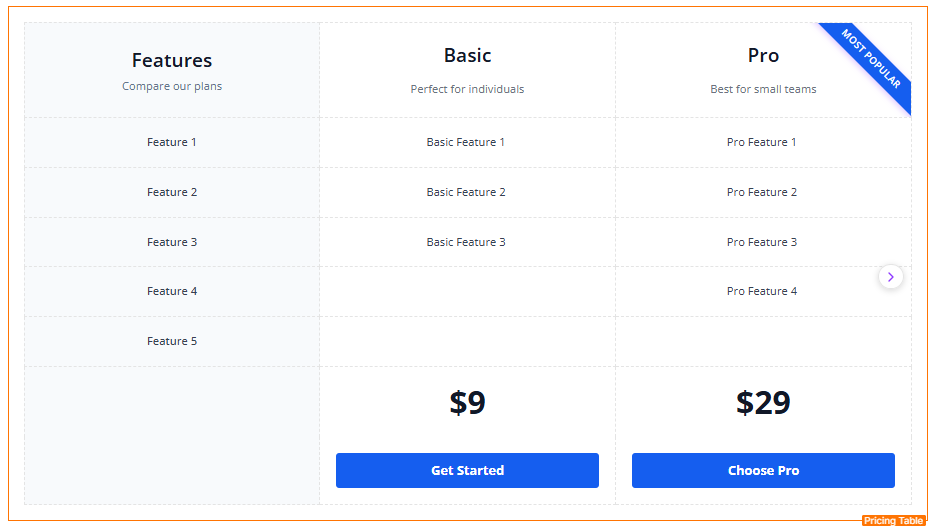Click the next-arrow chevron icon
This screenshot has width=933, height=528.
[x=890, y=277]
